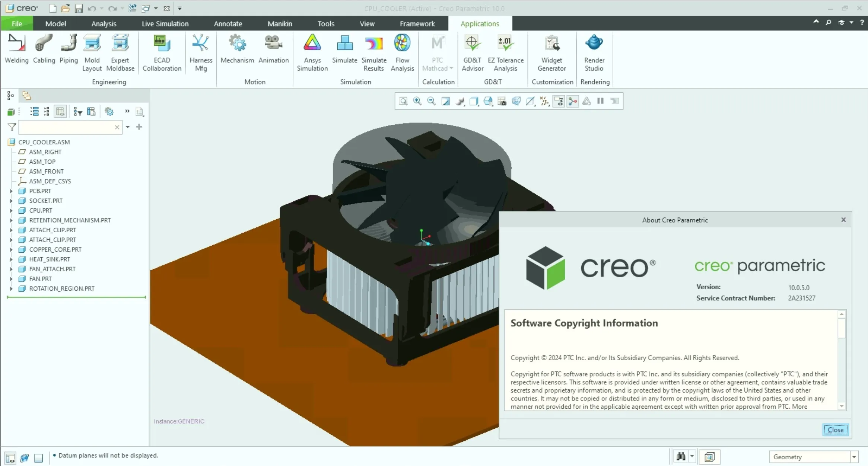Launch EZ Tolerance Analysis

[505, 53]
